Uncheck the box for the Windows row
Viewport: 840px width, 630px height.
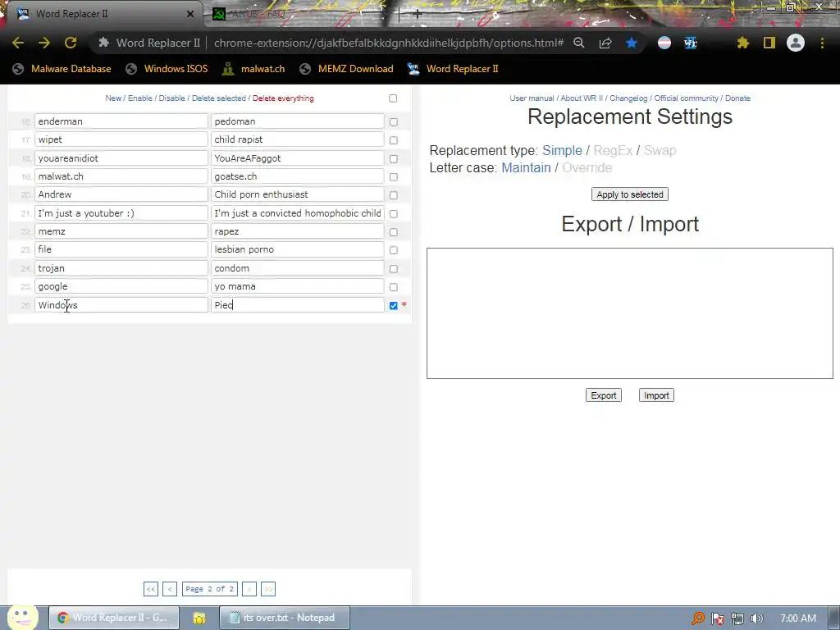pos(394,305)
